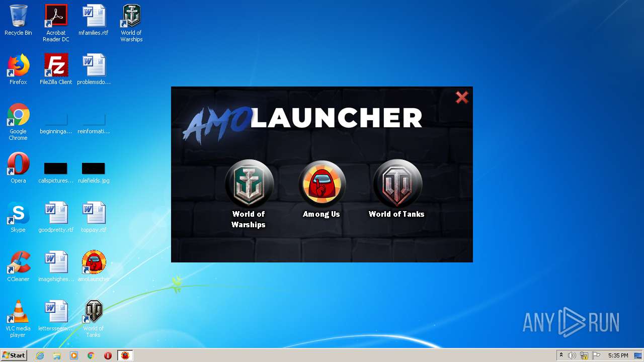Select mfamilies.rtf document on desktop

[94, 20]
